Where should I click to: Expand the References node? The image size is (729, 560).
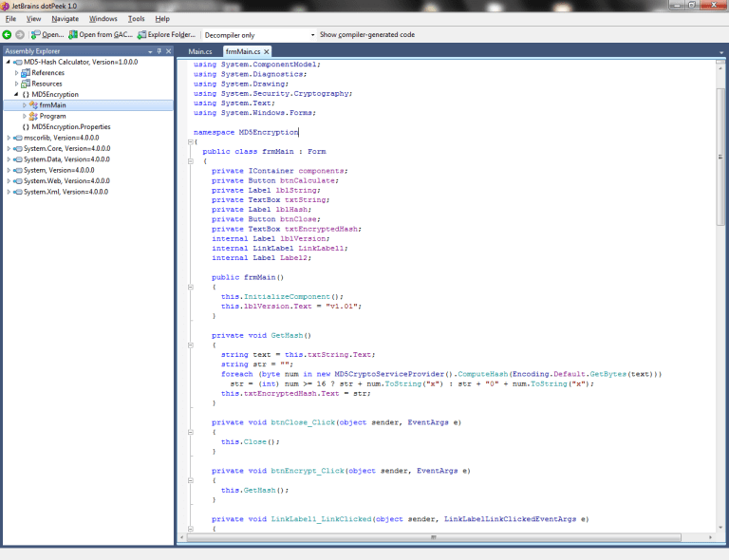[16, 72]
